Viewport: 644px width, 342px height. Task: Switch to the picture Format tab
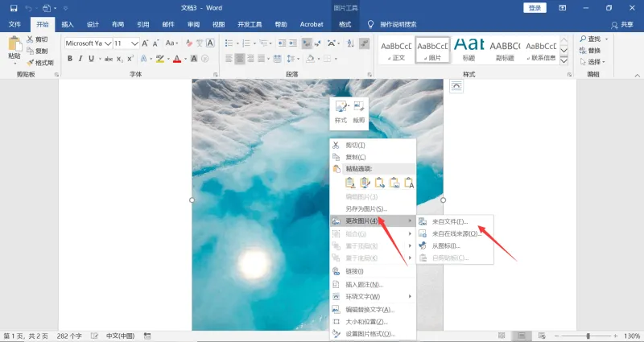pos(345,24)
